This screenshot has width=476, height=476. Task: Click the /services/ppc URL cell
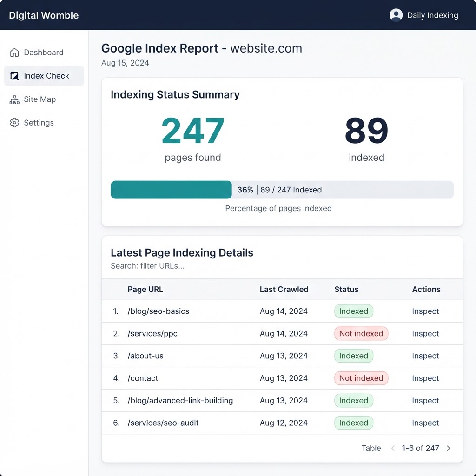[152, 333]
